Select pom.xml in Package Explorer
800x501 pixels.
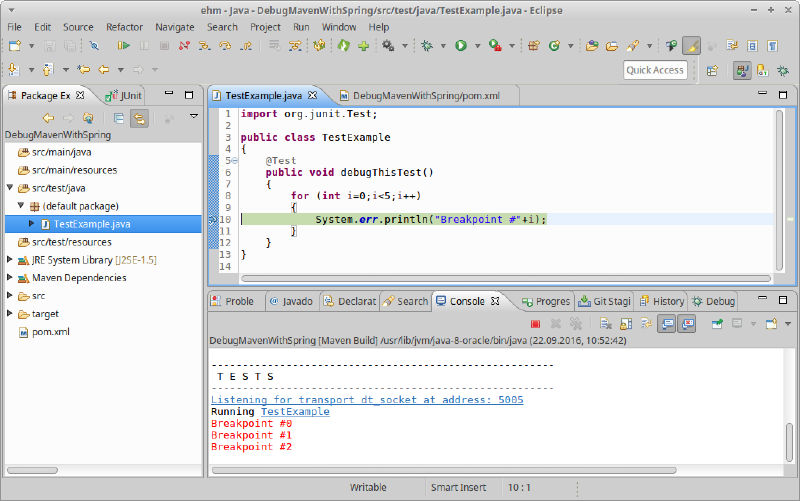coord(50,332)
